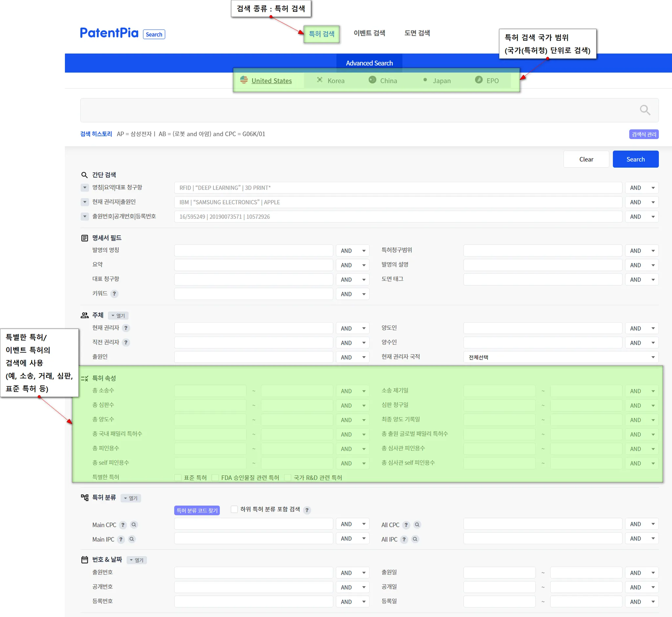Click the 특허 분류 코드 찾기 button
672x617 pixels.
point(197,510)
